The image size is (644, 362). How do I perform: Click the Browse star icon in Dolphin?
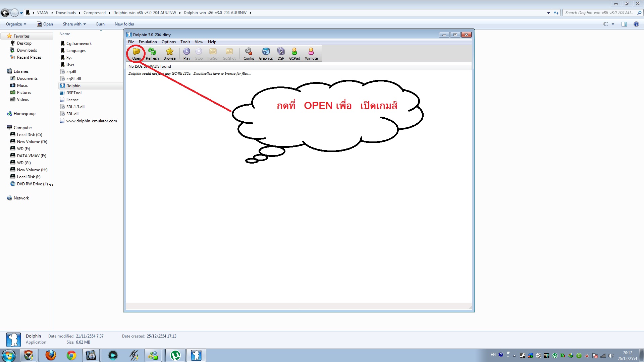pos(169,53)
